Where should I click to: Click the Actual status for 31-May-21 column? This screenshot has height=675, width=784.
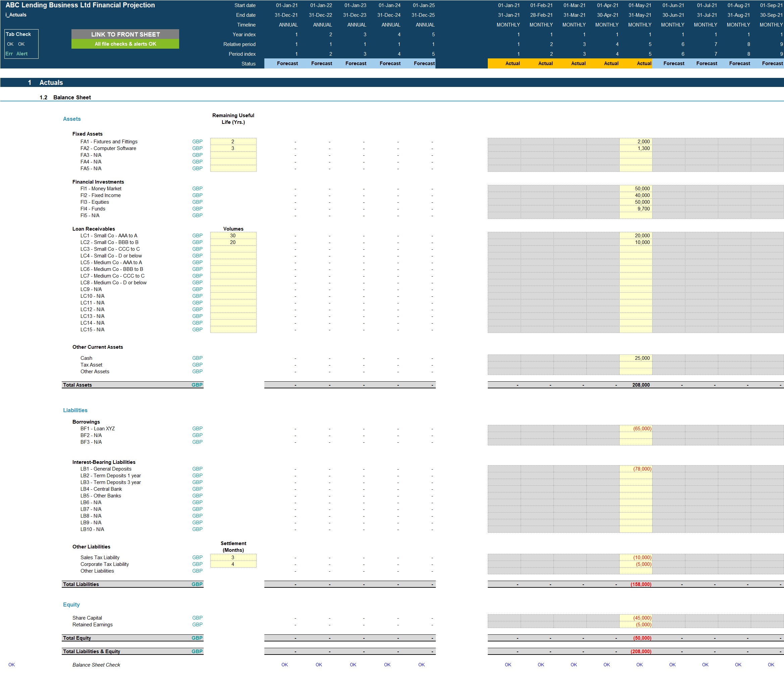(x=644, y=63)
